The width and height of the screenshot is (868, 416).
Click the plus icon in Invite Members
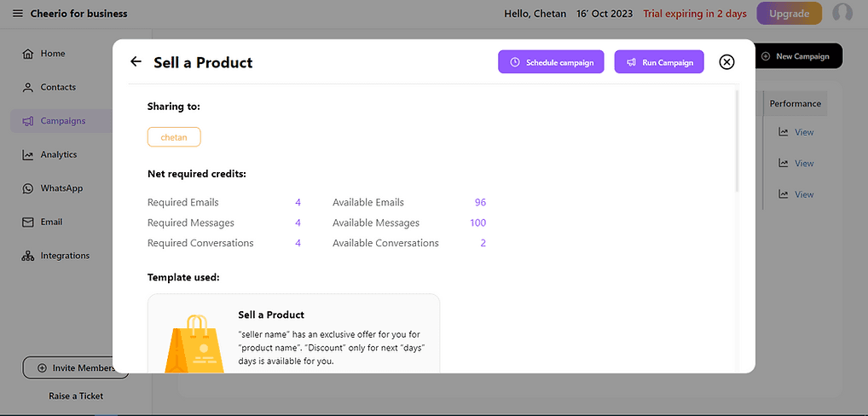42,368
